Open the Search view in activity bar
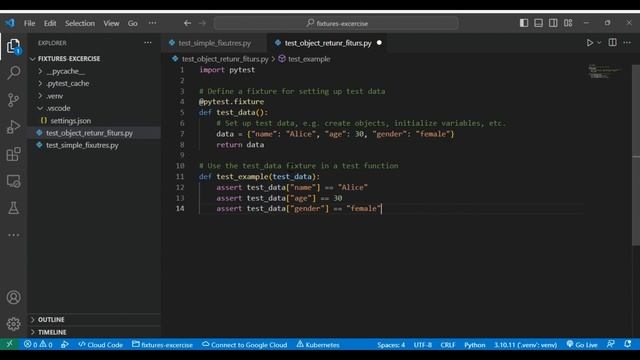 coord(13,73)
